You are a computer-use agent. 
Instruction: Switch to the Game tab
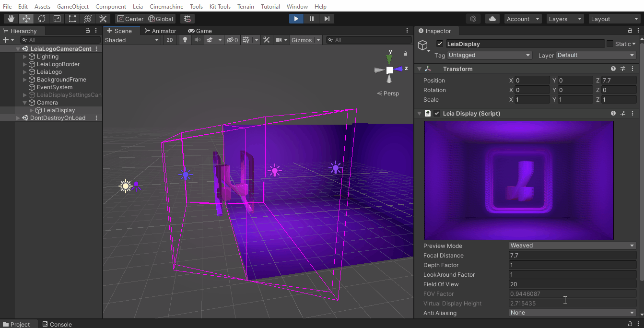pos(200,31)
